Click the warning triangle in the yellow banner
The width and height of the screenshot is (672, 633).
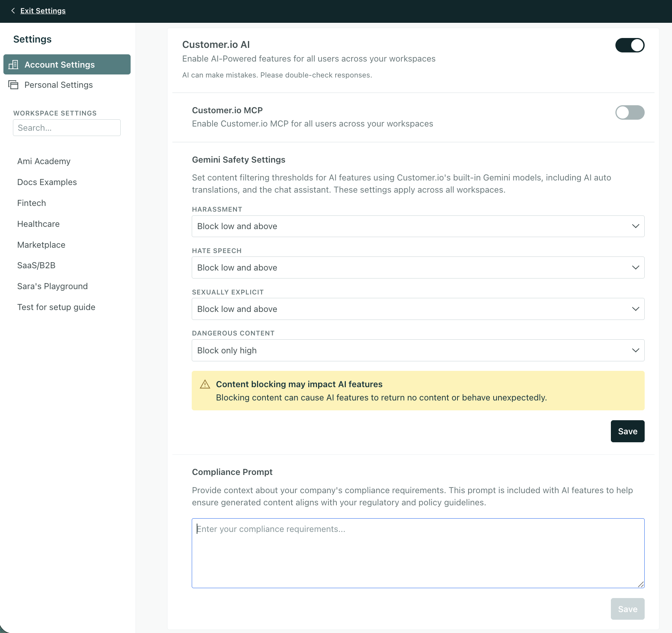pyautogui.click(x=205, y=384)
